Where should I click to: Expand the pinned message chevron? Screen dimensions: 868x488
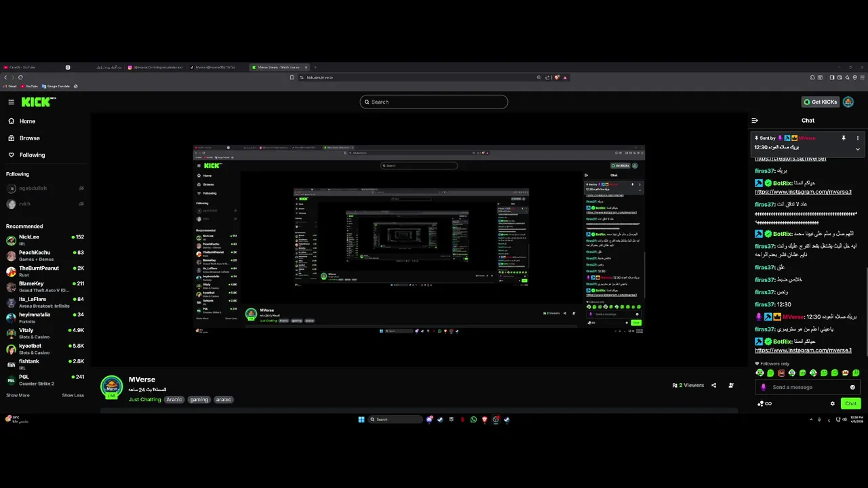(857, 149)
